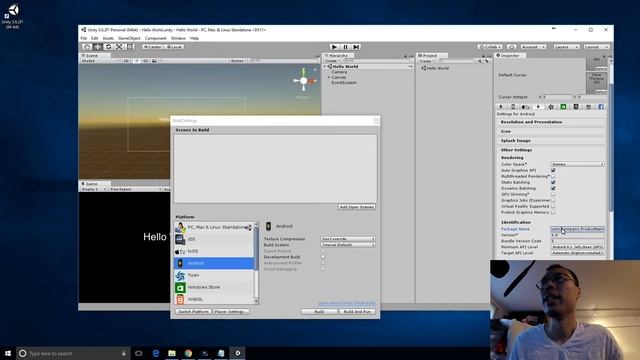640x360 pixels.
Task: Toggle scene lighting in Scene view toolbar
Action: pos(136,61)
